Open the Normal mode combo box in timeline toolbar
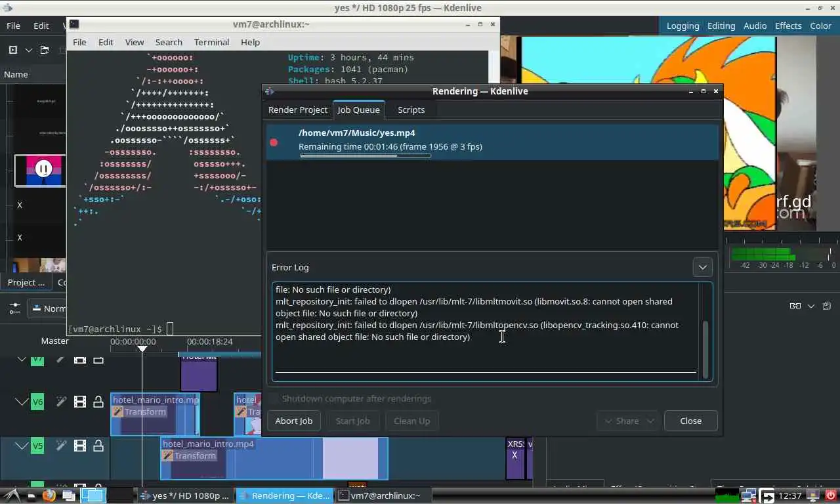 coord(47,308)
